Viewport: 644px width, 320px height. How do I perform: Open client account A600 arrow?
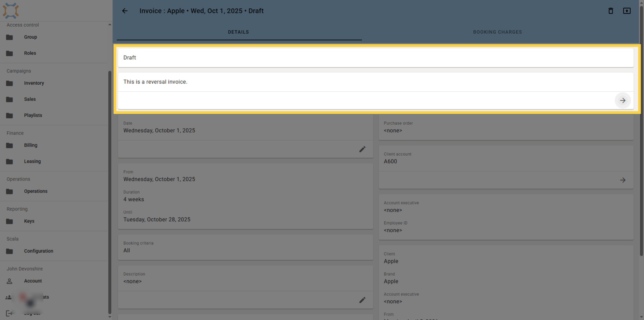[x=623, y=180]
